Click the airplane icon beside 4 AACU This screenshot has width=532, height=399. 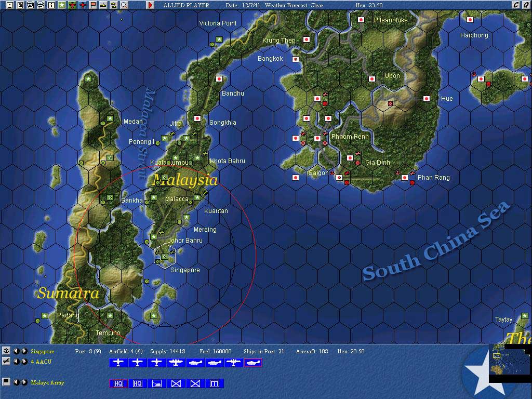6,362
